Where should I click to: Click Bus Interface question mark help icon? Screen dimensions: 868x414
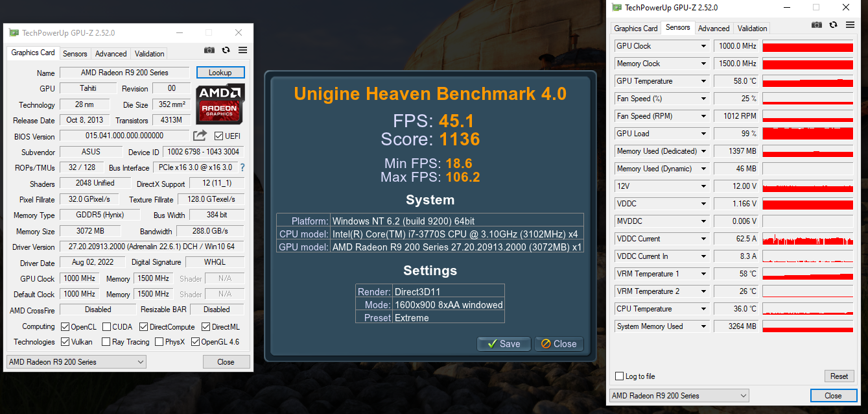(242, 167)
